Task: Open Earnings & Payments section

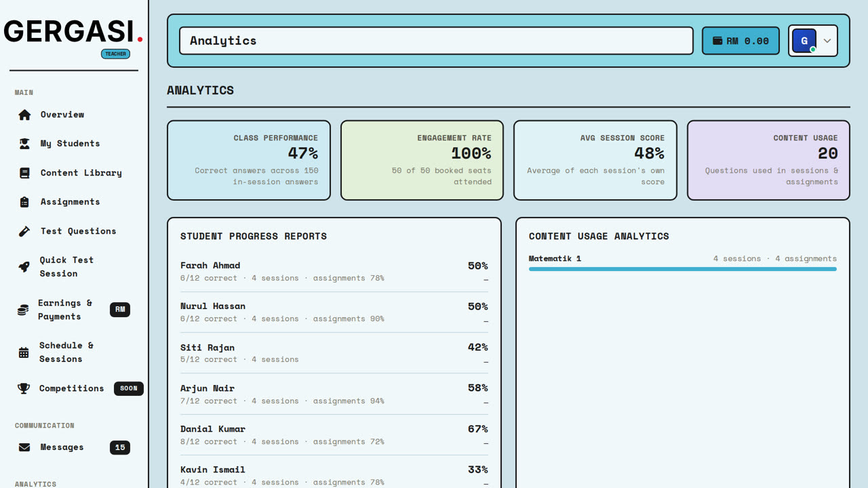Action: tap(74, 310)
